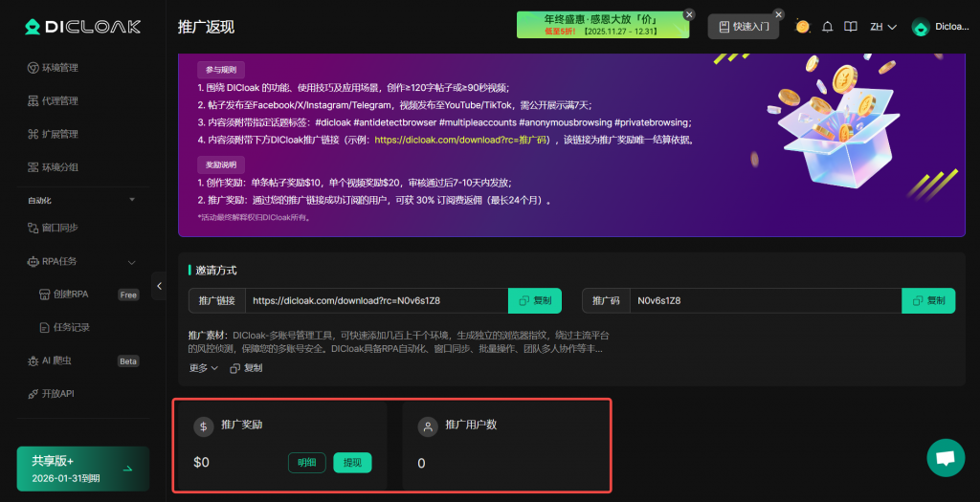Click the green chat support bubble
This screenshot has width=980, height=502.
pyautogui.click(x=946, y=458)
